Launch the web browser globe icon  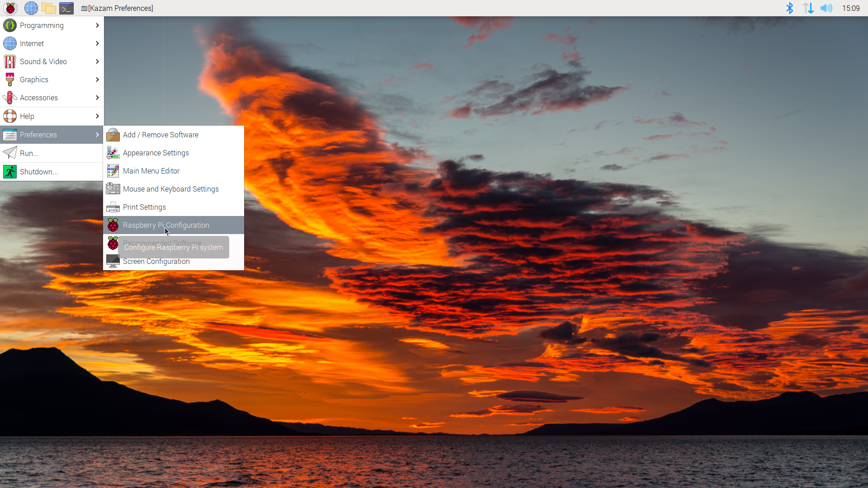click(x=31, y=8)
